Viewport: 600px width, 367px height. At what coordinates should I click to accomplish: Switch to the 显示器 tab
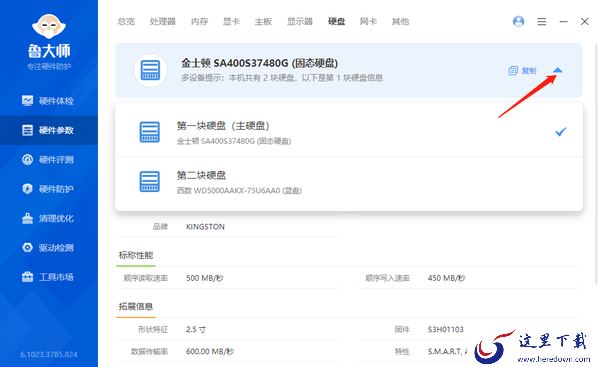coord(300,21)
